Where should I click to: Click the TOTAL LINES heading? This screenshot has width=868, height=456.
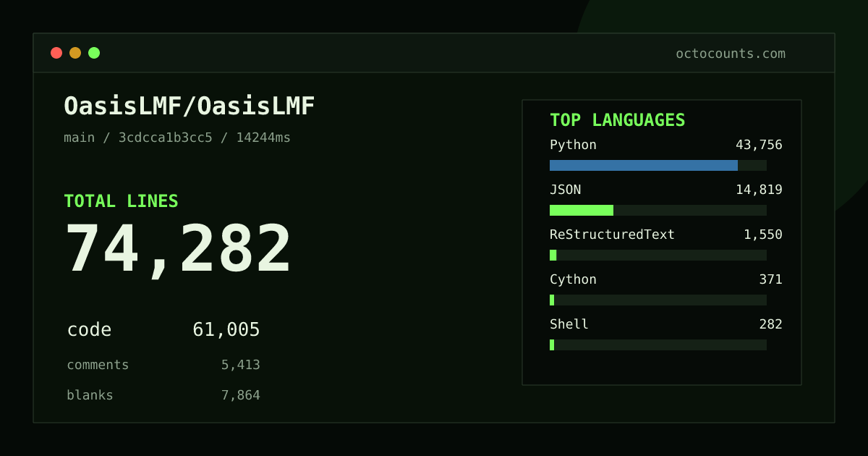121,201
